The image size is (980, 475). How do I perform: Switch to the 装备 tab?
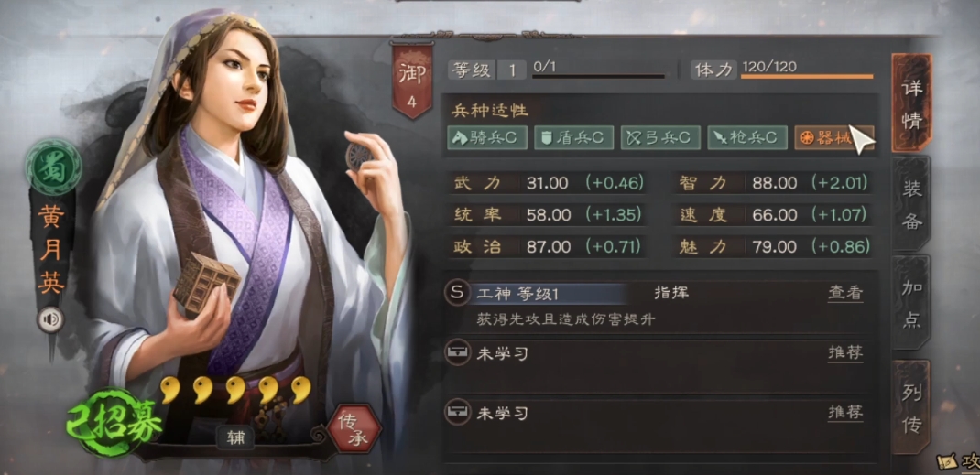pos(911,204)
